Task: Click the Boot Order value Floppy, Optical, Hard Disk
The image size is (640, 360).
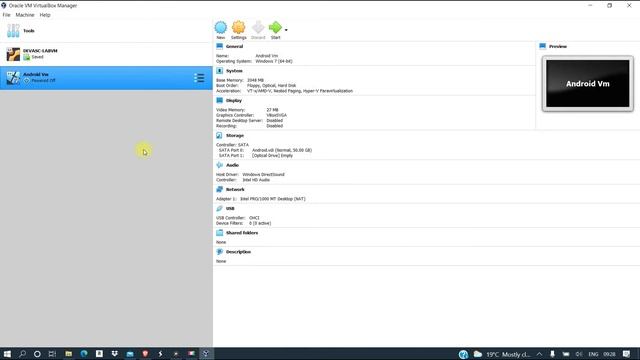Action: pyautogui.click(x=271, y=86)
